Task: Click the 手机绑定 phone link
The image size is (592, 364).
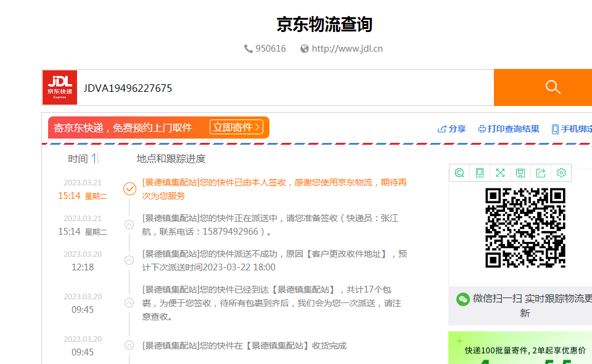Action: pos(572,129)
